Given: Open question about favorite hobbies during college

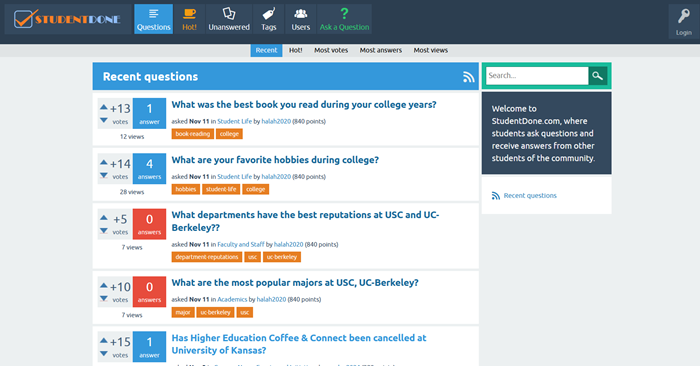Looking at the screenshot, I should coord(275,160).
